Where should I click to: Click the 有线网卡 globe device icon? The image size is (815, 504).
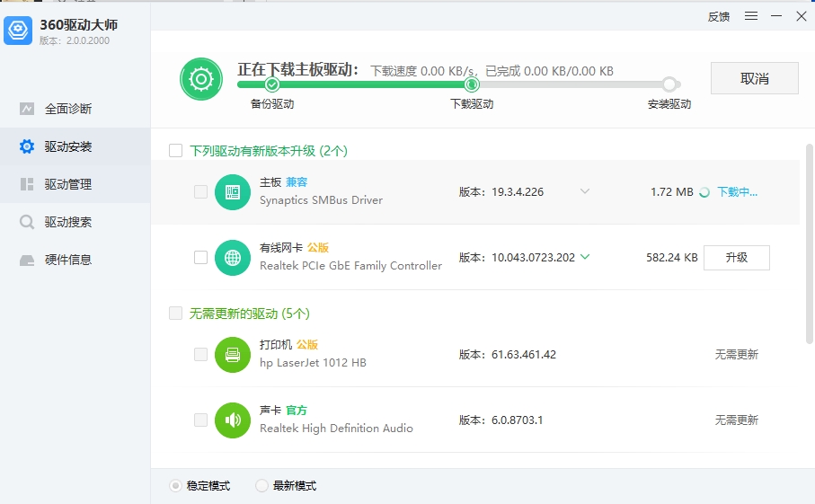pos(233,258)
